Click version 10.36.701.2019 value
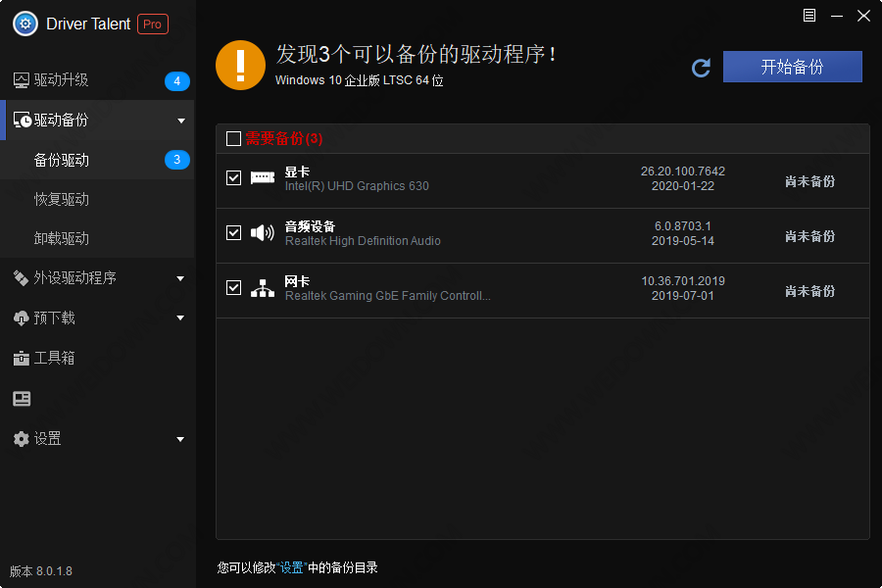 tap(683, 281)
